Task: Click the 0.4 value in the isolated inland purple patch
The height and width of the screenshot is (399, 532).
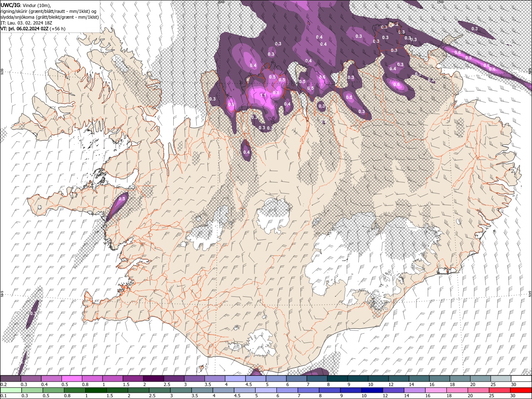Action: (x=246, y=152)
